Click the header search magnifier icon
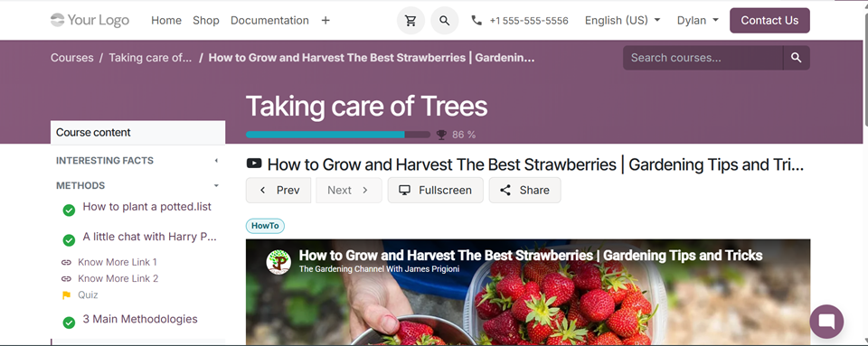The height and width of the screenshot is (346, 868). click(445, 21)
